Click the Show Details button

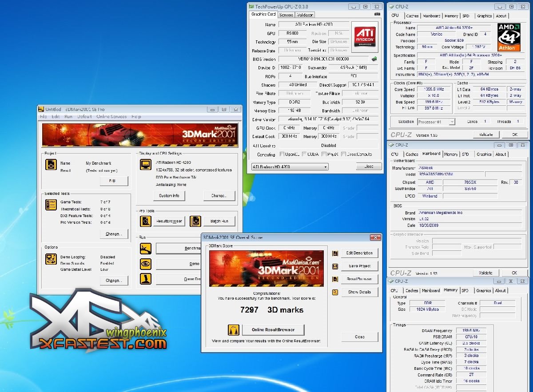point(359,292)
